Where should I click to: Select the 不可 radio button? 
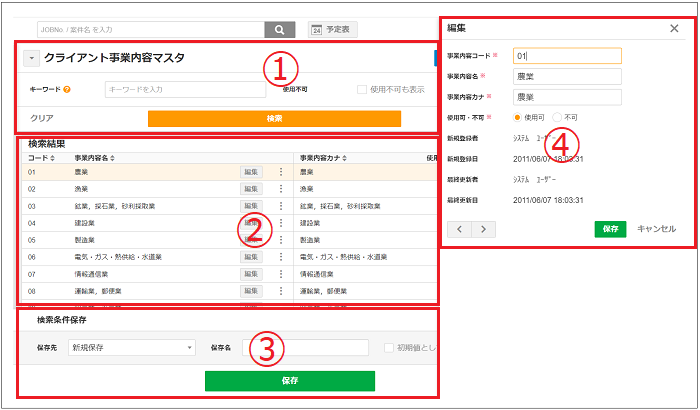click(x=557, y=117)
